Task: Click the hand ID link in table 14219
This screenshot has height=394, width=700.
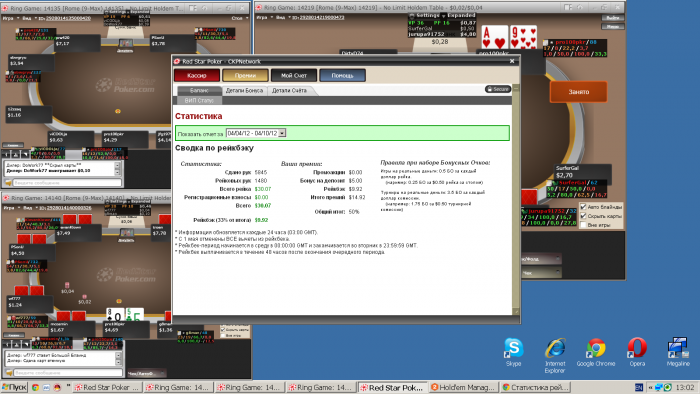Action: pos(321,17)
